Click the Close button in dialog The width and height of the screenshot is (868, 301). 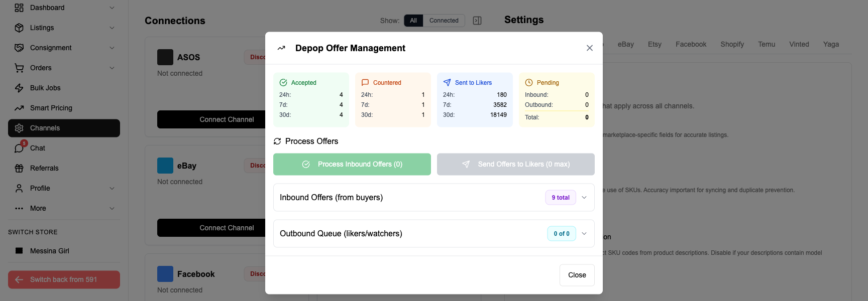tap(577, 275)
